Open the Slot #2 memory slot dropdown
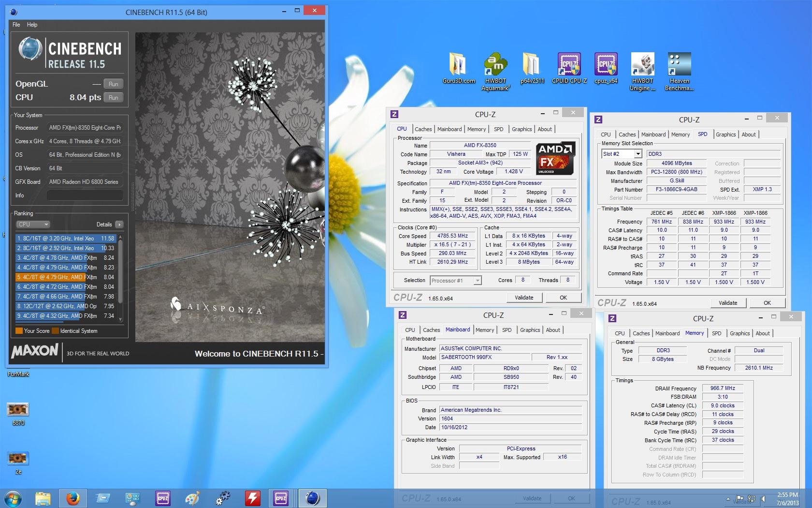The image size is (812, 508). pyautogui.click(x=622, y=154)
